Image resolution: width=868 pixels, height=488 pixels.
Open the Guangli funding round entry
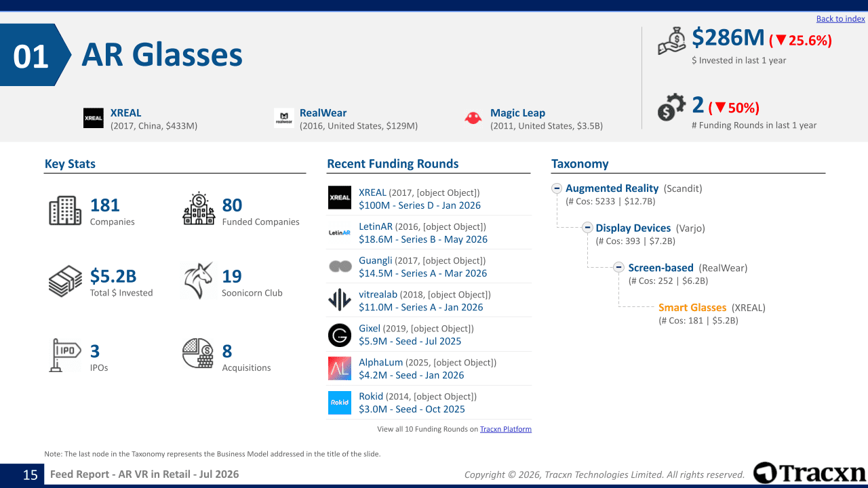point(376,260)
